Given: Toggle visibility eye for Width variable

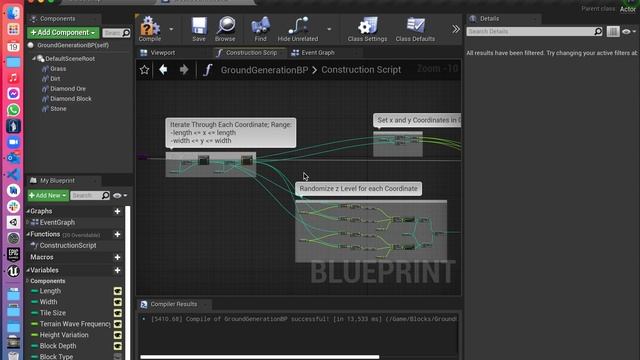Looking at the screenshot, I should pyautogui.click(x=118, y=302).
